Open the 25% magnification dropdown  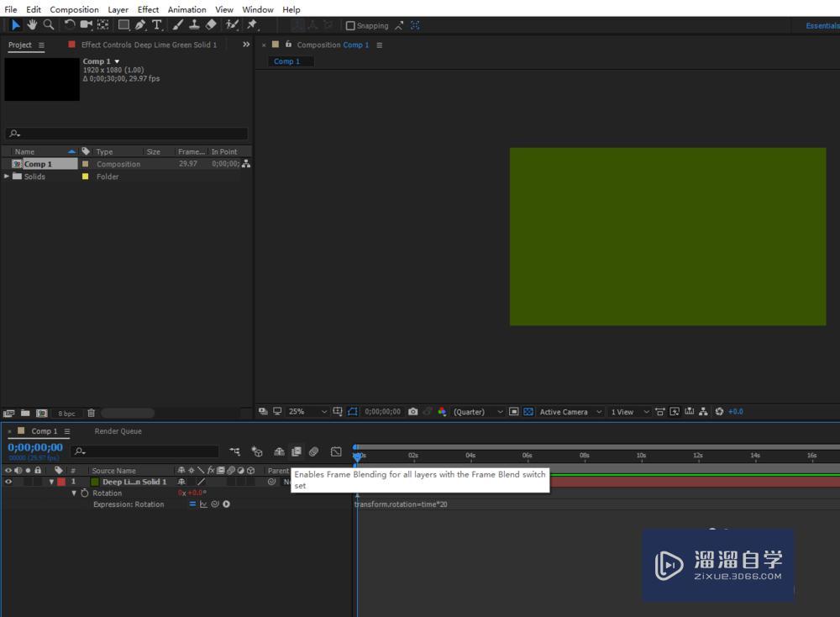click(x=307, y=412)
